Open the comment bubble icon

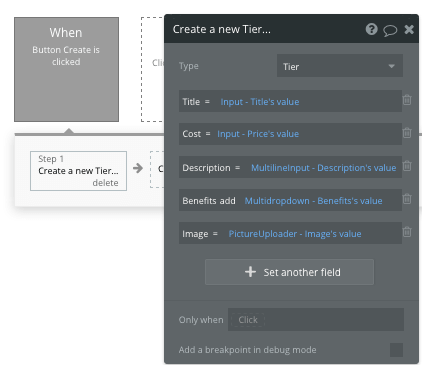click(390, 30)
